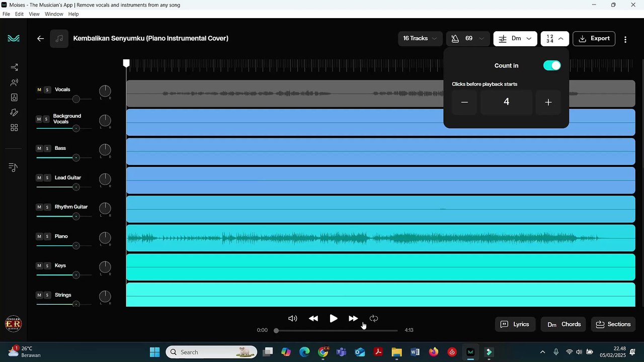Click the playback progress bar
The image size is (644, 362).
(x=337, y=330)
